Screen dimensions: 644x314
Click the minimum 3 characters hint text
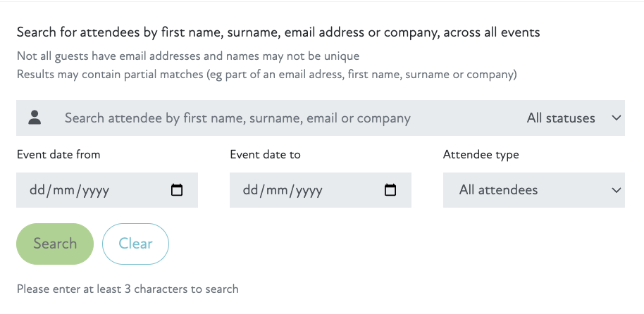click(x=128, y=289)
